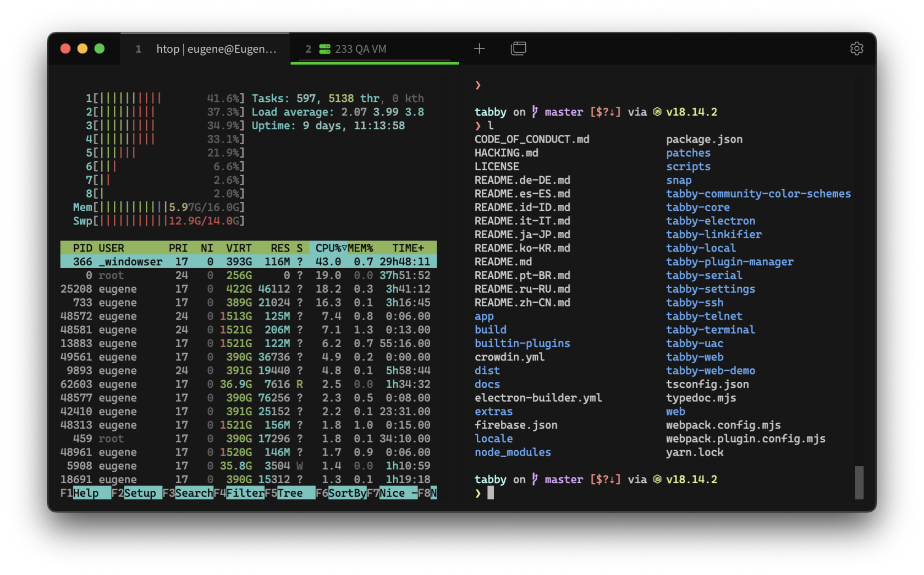The height and width of the screenshot is (575, 924).
Task: Click the CPU% column header with sort arrow
Action: coord(331,248)
